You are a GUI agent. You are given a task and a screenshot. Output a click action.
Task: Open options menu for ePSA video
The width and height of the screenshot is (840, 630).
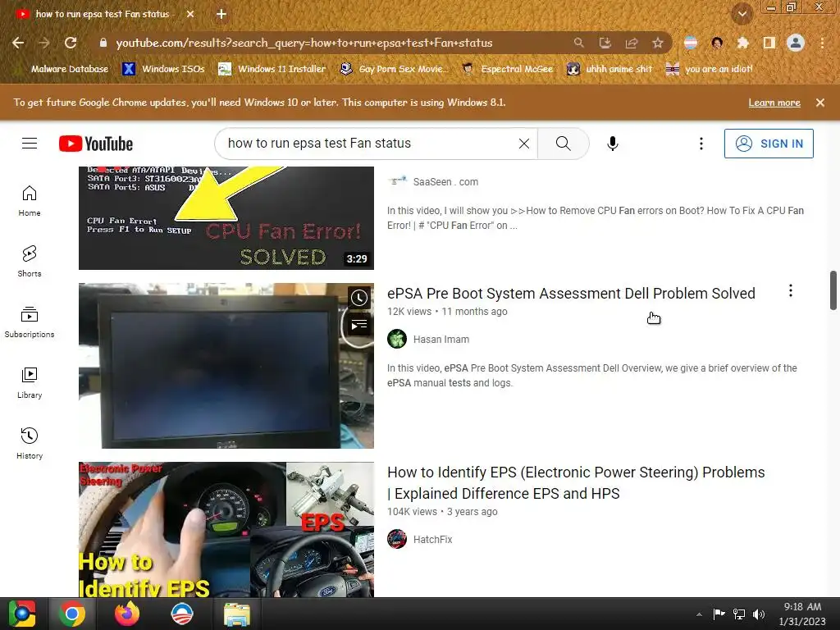[x=791, y=291]
